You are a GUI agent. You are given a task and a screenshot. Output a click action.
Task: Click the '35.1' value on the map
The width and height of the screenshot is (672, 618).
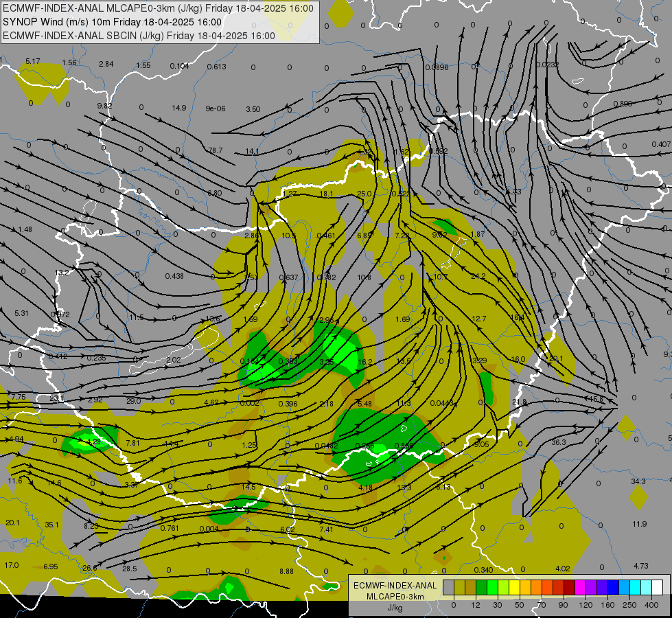click(52, 525)
